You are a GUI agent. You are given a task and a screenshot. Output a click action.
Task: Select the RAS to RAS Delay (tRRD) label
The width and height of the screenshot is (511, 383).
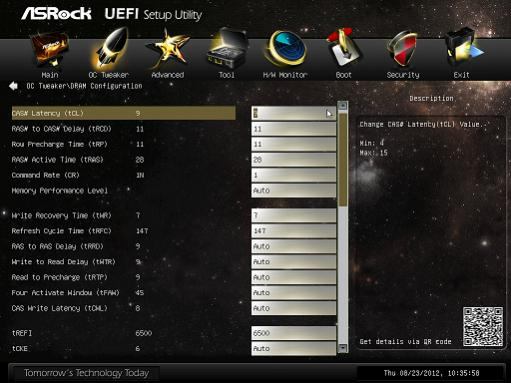click(x=57, y=246)
